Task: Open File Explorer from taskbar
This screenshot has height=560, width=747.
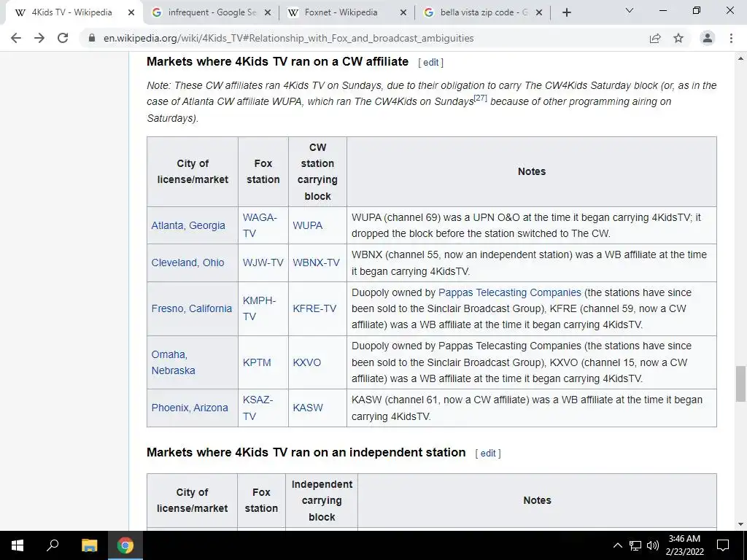Action: tap(89, 545)
